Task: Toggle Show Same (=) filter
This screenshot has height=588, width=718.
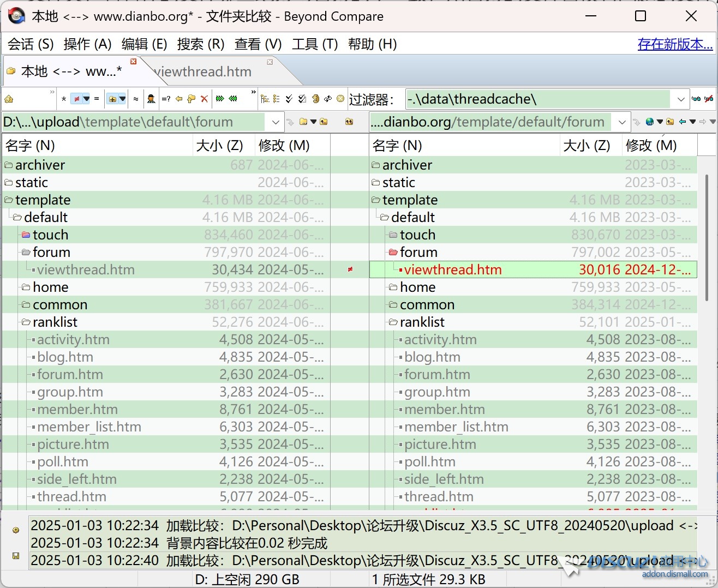Action: tap(96, 99)
